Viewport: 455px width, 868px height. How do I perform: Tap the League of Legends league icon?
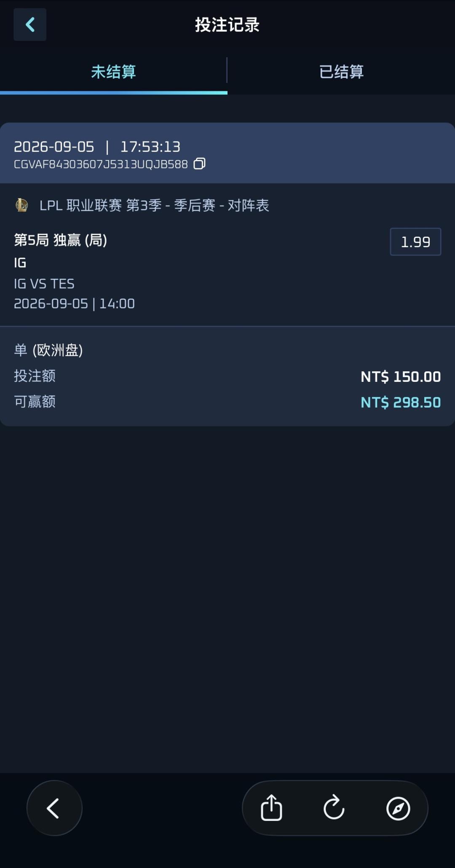[22, 205]
